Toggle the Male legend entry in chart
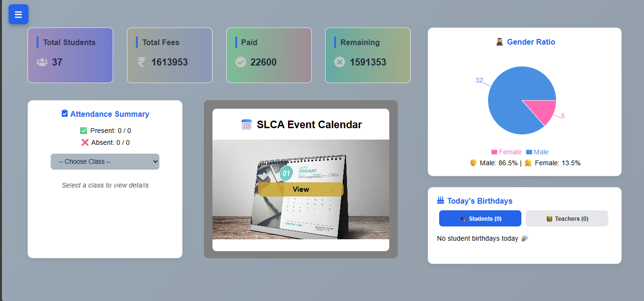Image resolution: width=644 pixels, height=301 pixels. point(537,152)
